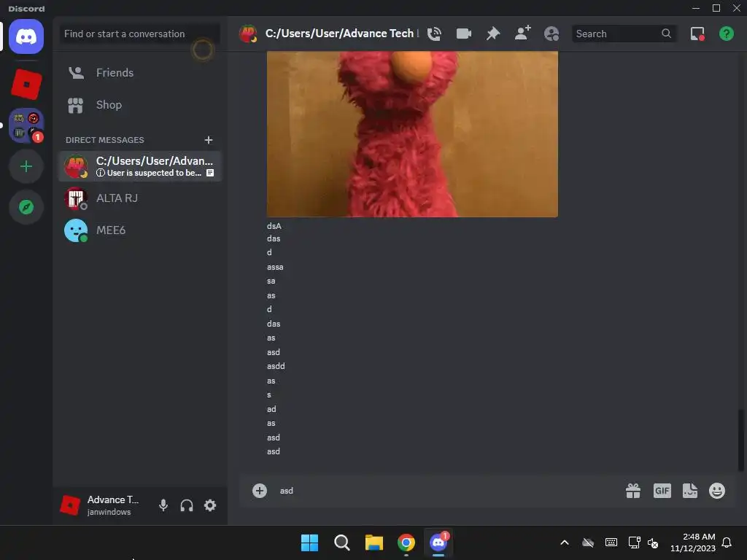Click the header user avatar

click(x=248, y=34)
